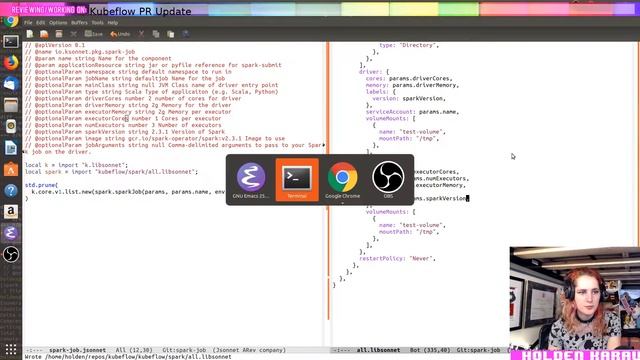
Task: Click 'version: sparkVersion' in right buffer
Action: coord(409,98)
